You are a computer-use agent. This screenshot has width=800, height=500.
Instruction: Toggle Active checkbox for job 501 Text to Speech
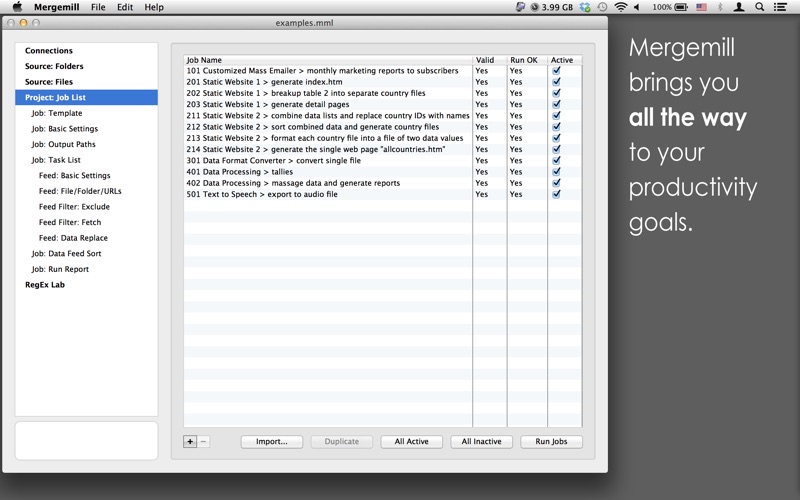pos(556,194)
